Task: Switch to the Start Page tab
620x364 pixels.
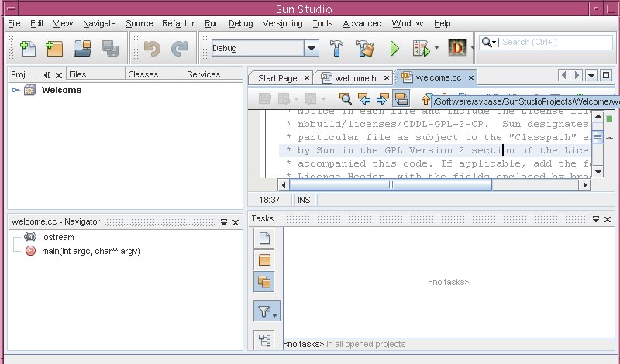Action: pyautogui.click(x=277, y=78)
